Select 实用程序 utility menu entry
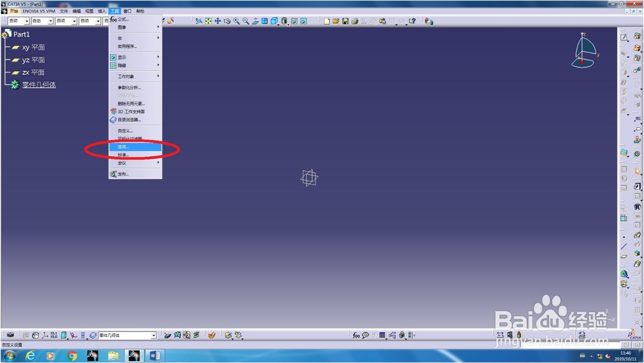Screen dimensions: 644x363 135,46
